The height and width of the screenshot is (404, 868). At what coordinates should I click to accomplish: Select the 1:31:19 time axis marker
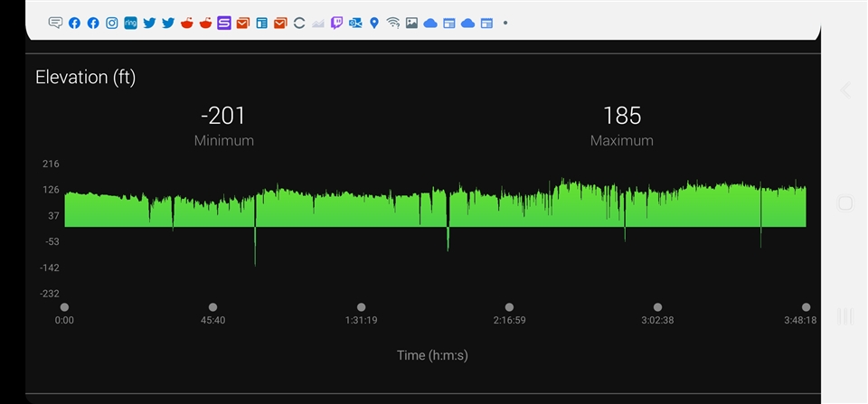pyautogui.click(x=361, y=307)
